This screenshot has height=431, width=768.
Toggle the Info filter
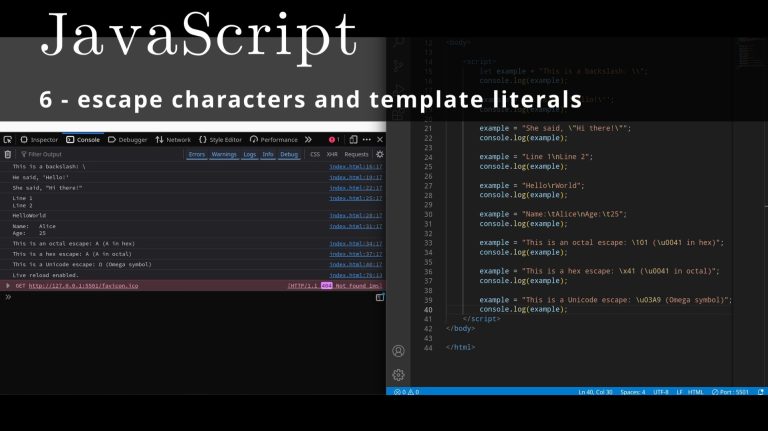(x=267, y=154)
